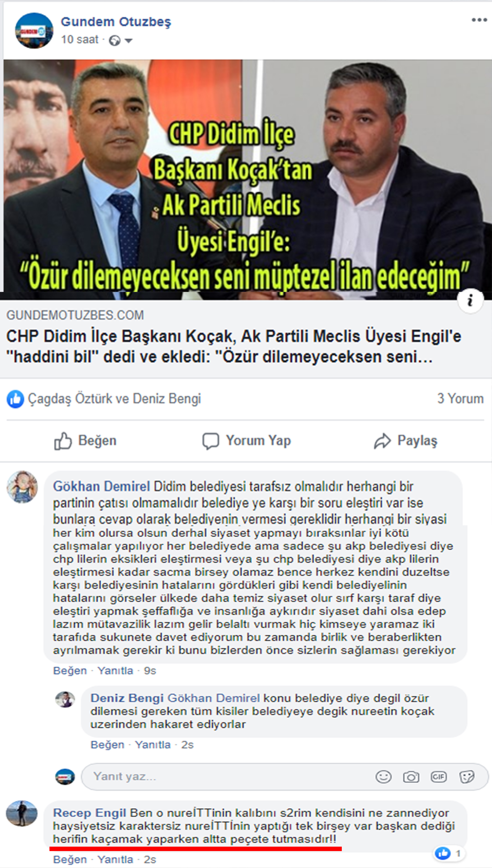Show the 3 Yorum comments count
Image resolution: width=492 pixels, height=868 pixels.
click(460, 398)
